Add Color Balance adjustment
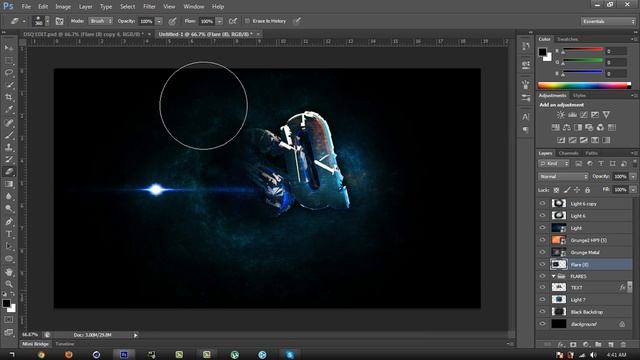 pos(567,127)
